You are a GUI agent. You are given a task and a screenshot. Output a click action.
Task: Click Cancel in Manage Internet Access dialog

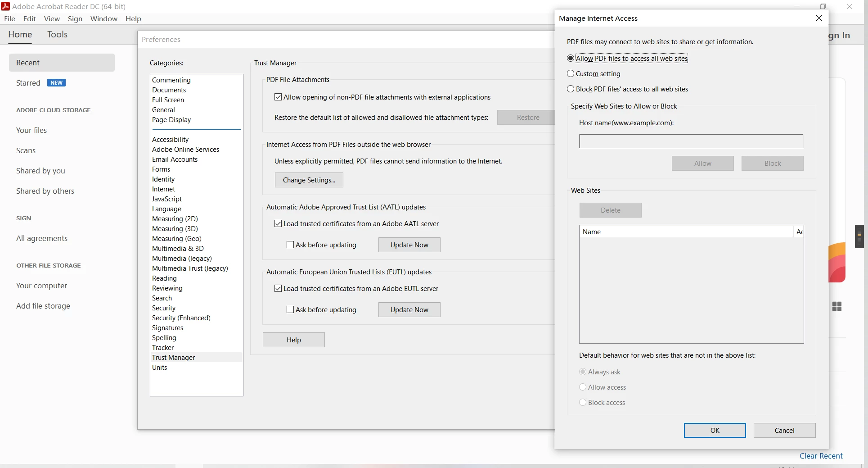pyautogui.click(x=785, y=430)
